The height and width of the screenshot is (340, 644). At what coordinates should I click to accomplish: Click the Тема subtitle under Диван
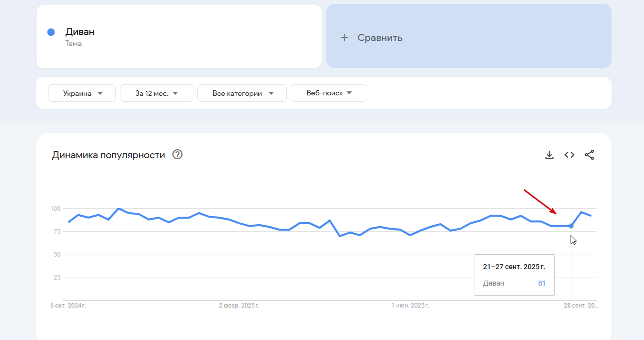point(73,44)
